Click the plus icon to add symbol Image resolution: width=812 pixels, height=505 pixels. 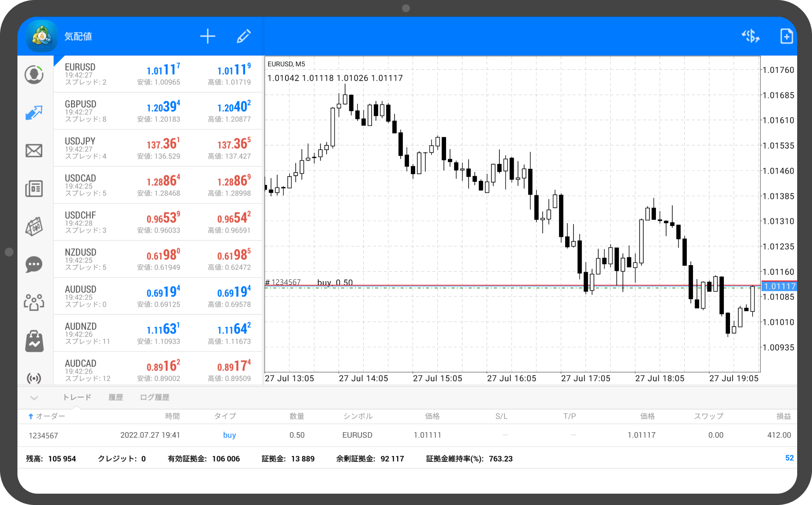[x=208, y=37]
